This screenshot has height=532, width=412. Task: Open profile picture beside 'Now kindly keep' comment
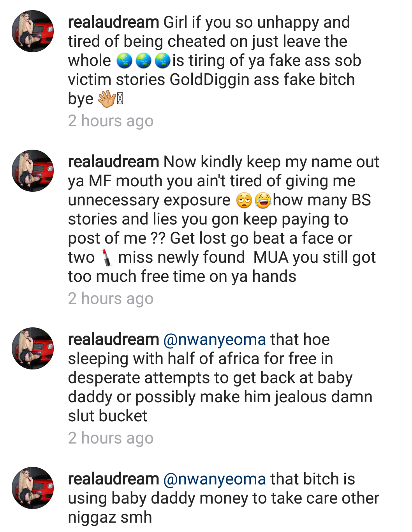[33, 171]
